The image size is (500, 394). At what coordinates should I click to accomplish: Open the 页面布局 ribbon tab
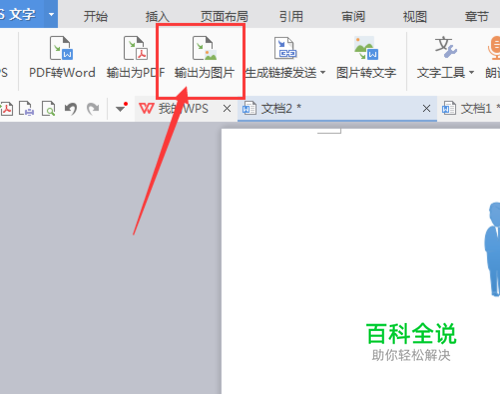point(224,16)
